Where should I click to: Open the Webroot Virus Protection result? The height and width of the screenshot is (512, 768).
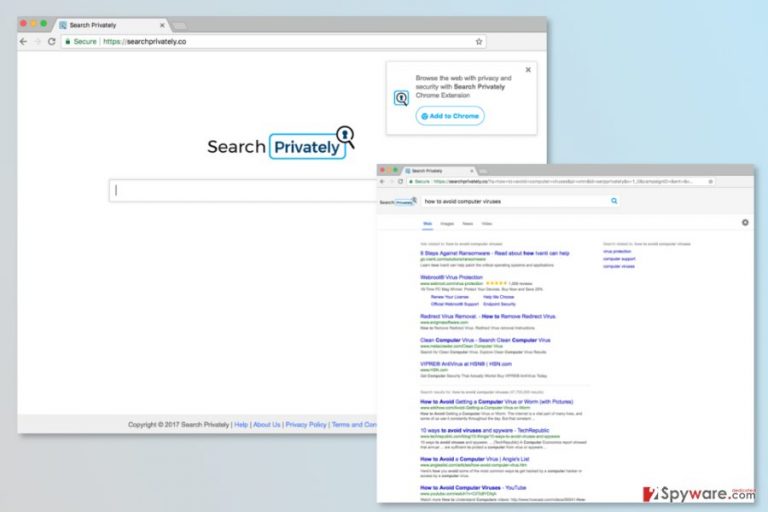(x=451, y=277)
